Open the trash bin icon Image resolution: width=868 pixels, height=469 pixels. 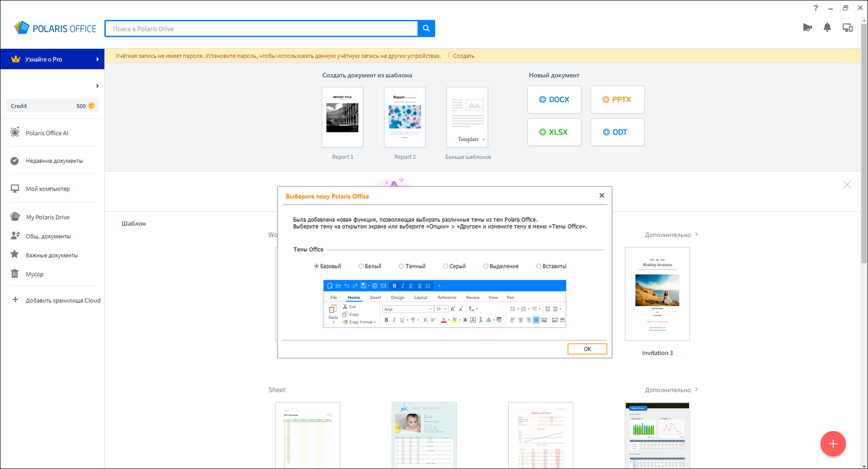point(15,274)
